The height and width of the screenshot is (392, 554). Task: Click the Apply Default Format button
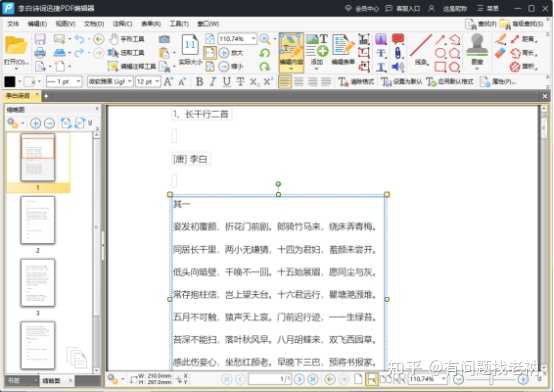449,82
